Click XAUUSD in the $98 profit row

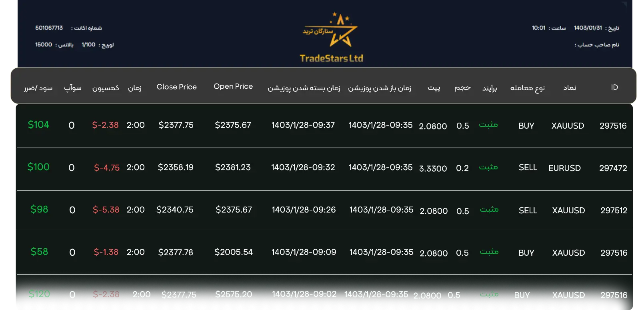(x=568, y=211)
